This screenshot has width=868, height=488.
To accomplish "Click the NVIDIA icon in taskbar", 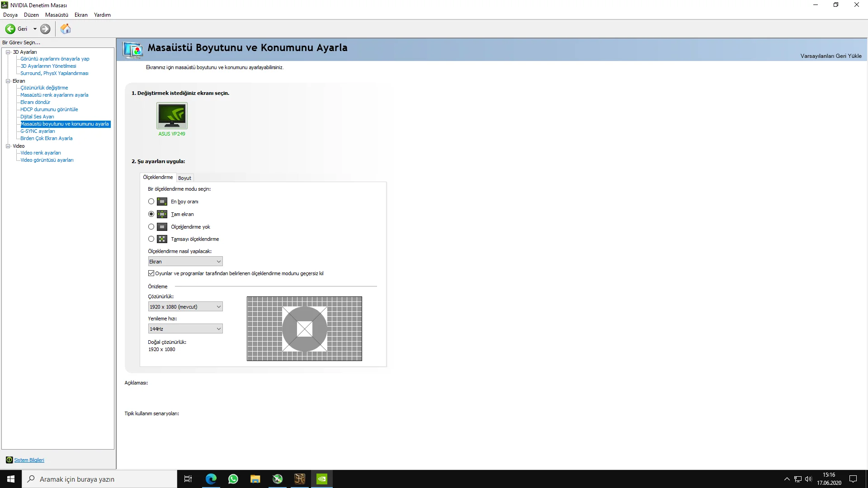I will 322,479.
